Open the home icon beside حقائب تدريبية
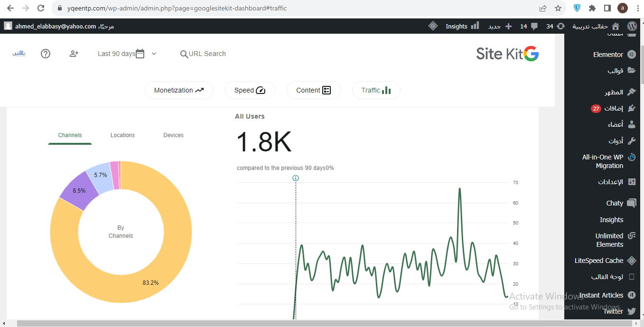644x327 pixels. [616, 26]
